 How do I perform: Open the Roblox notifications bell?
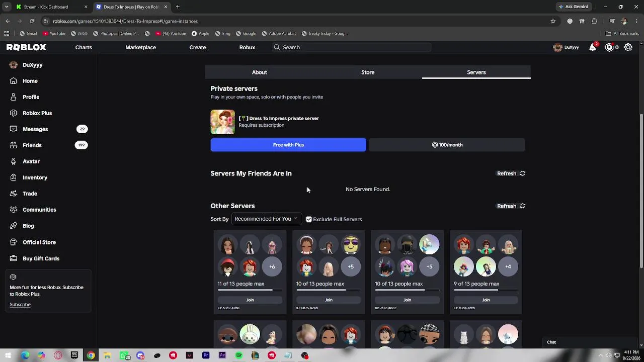pos(593,47)
